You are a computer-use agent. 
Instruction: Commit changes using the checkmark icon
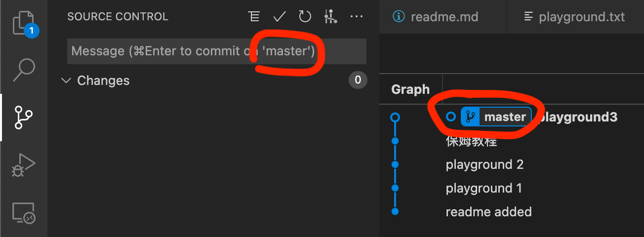(x=280, y=16)
